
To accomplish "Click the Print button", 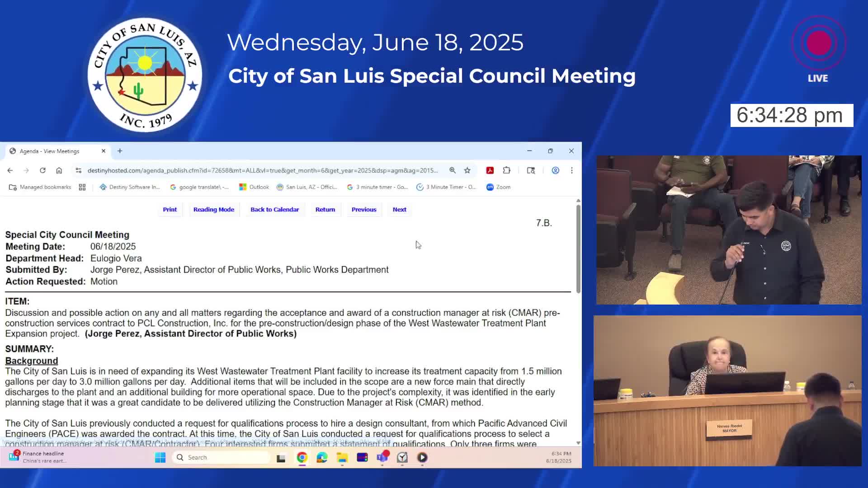I will [x=170, y=210].
